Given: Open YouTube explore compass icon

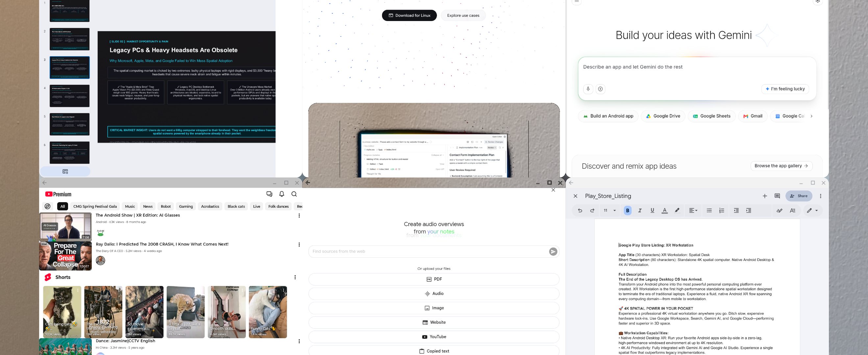Looking at the screenshot, I should tap(48, 206).
